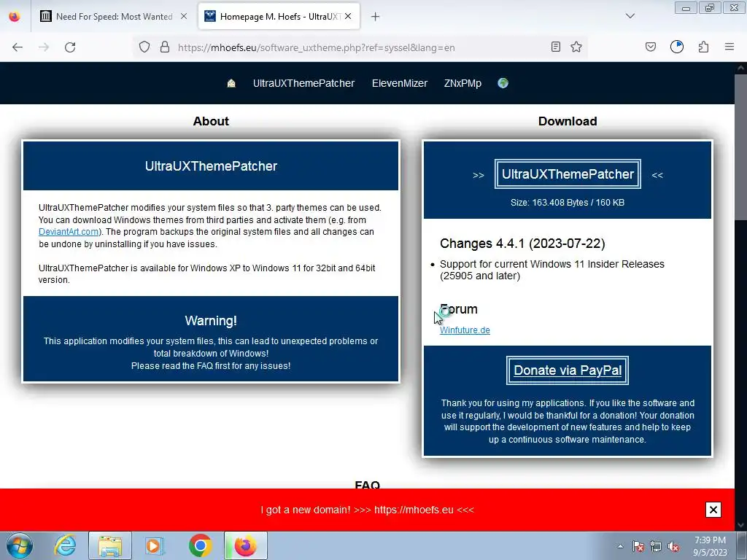Bookmark this page with the star
Screen dimensions: 747x560
(x=576, y=47)
